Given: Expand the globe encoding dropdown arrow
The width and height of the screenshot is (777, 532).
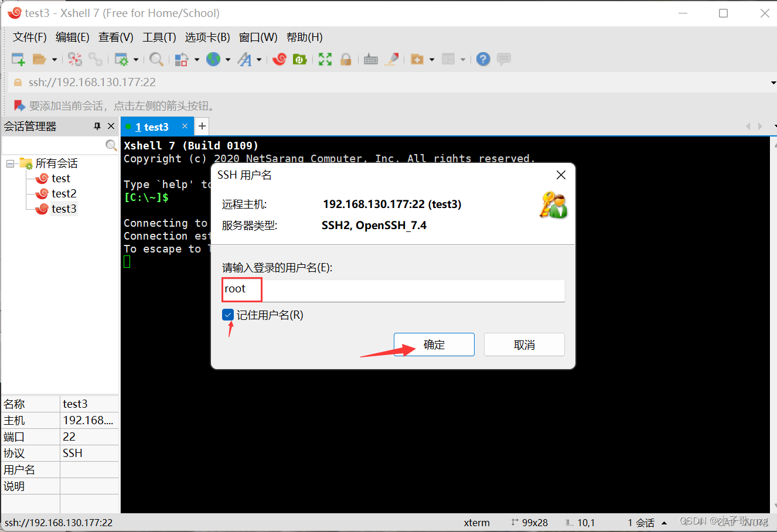Looking at the screenshot, I should pyautogui.click(x=228, y=59).
